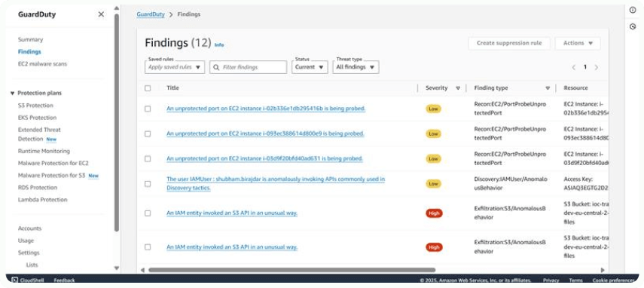Open the Apply saved rules dropdown
The height and width of the screenshot is (288, 644).
point(175,67)
